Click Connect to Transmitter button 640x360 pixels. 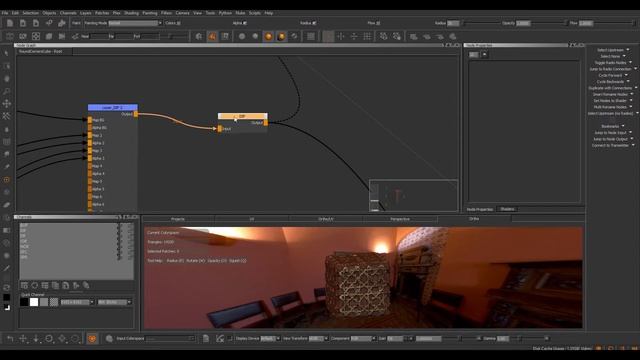(x=611, y=145)
